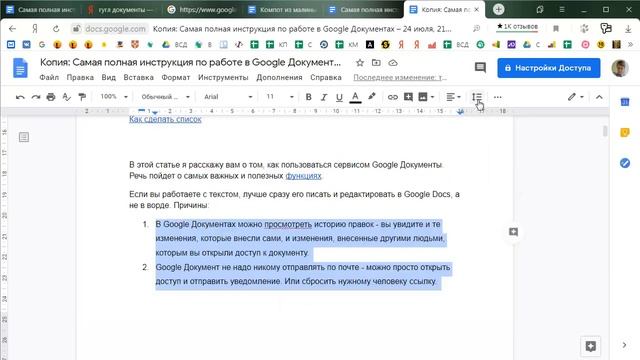This screenshot has width=640, height=360.
Task: Open spell check tool icon
Action: point(67,97)
